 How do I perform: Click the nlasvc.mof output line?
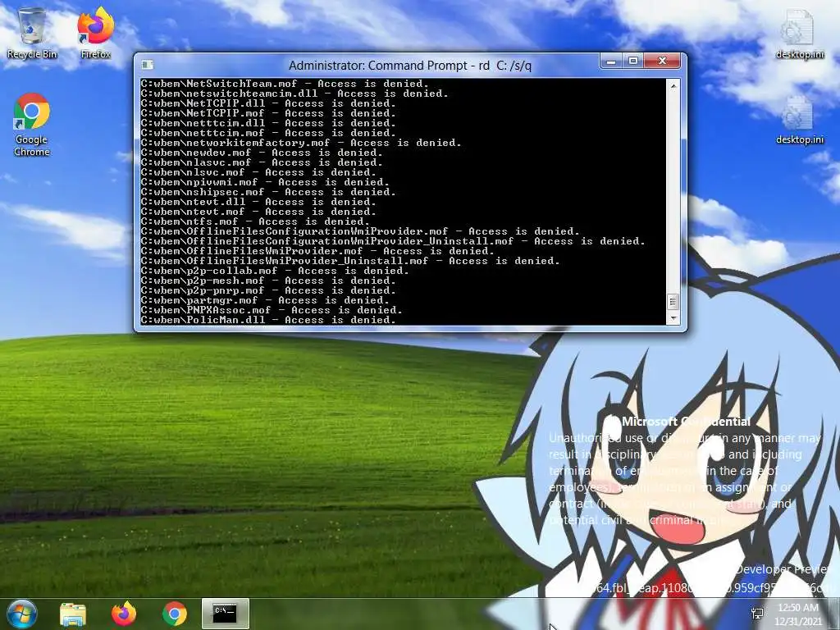262,162
